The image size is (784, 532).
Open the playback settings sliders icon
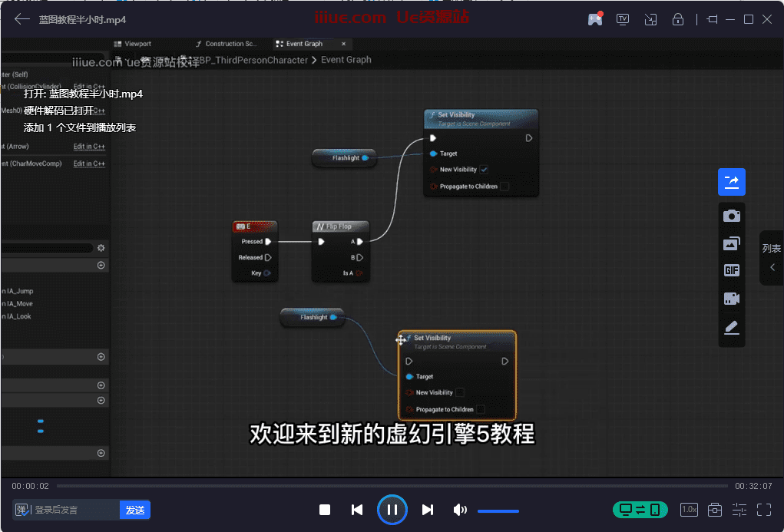[739, 510]
